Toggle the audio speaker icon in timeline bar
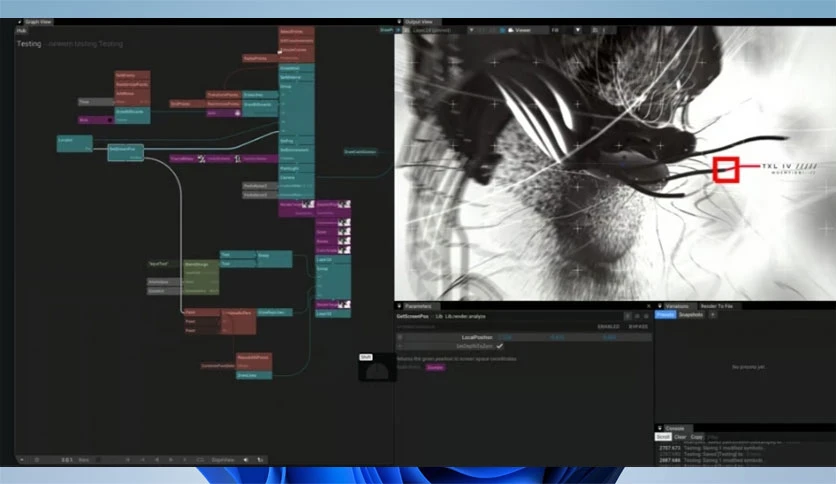Image resolution: width=836 pixels, height=484 pixels. tap(246, 459)
